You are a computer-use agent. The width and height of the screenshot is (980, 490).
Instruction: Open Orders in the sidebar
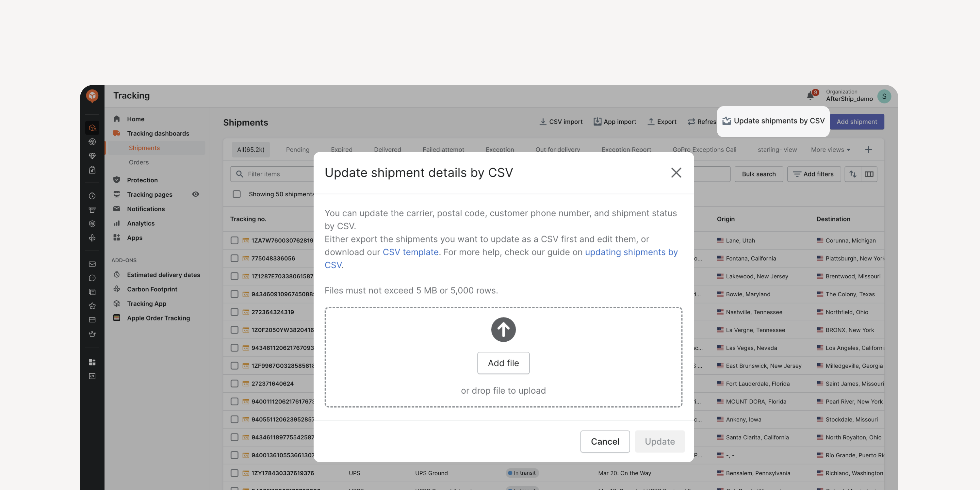(139, 162)
